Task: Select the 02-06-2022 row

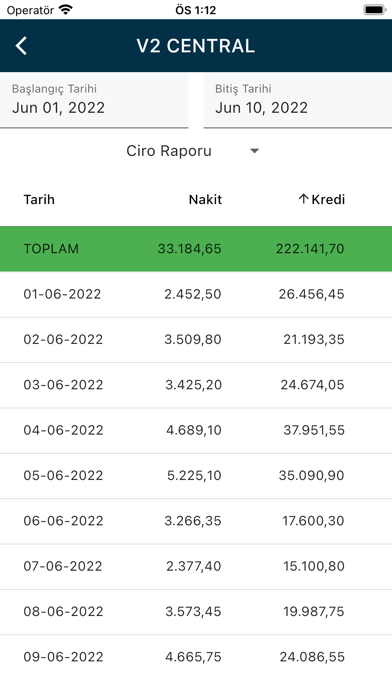Action: (x=196, y=340)
